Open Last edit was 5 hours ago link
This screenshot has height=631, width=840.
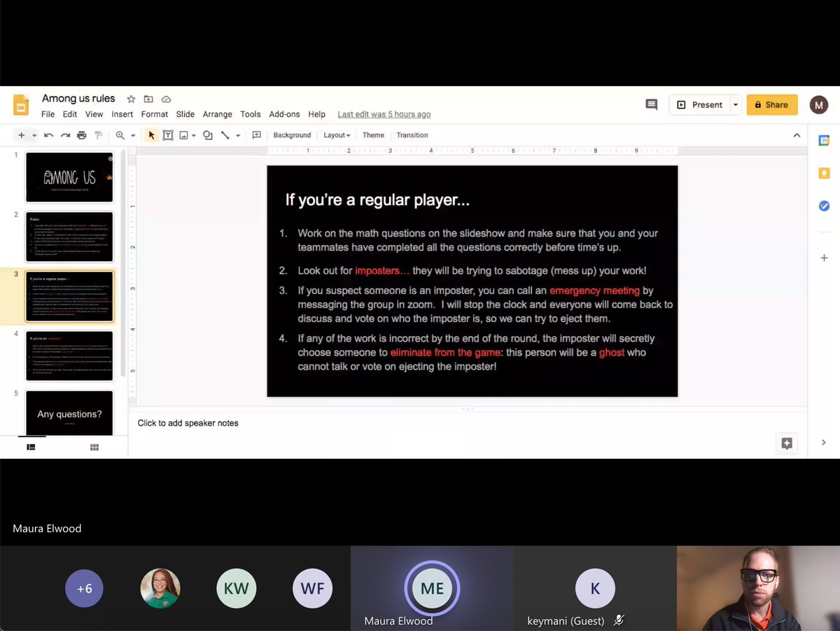[x=384, y=114]
